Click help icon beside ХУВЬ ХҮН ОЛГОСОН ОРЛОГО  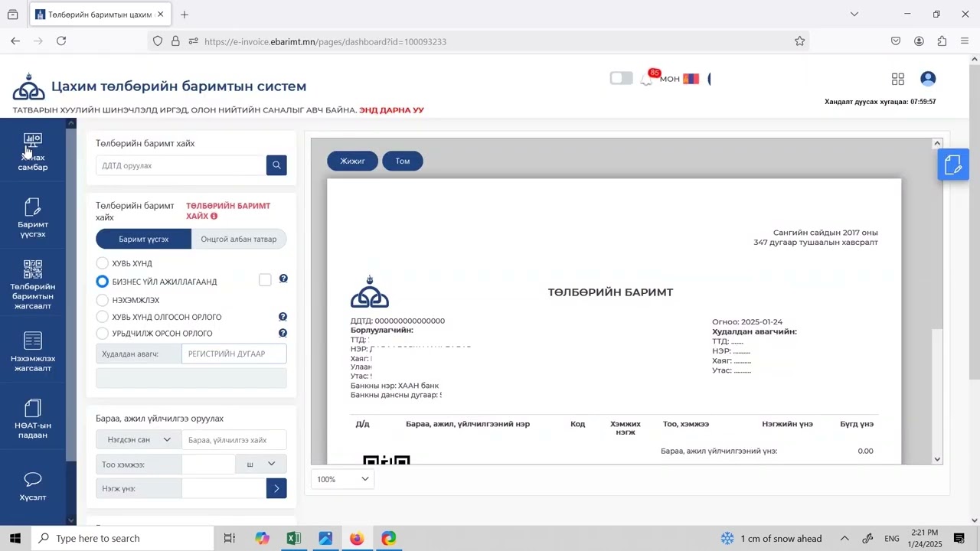(283, 317)
